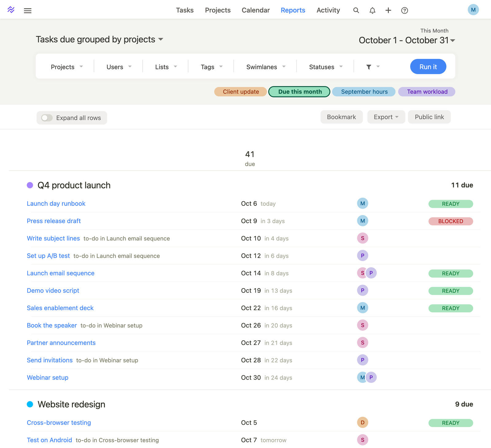The width and height of the screenshot is (491, 448).
Task: Open the Lists filter dropdown
Action: [x=166, y=67]
